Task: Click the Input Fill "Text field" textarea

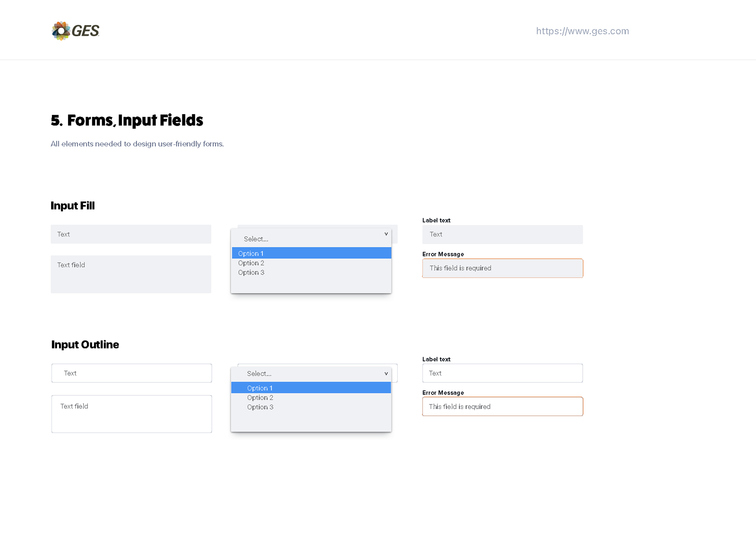Action: [x=131, y=275]
